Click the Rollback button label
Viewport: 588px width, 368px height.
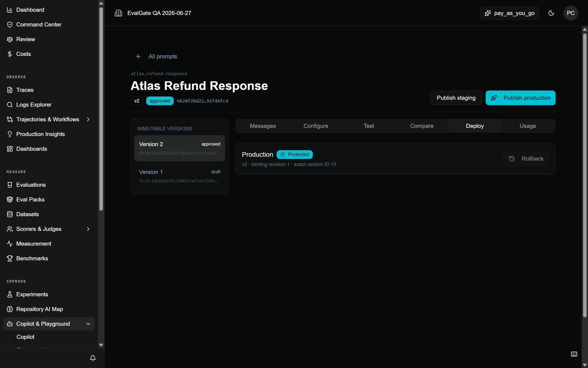(x=532, y=159)
